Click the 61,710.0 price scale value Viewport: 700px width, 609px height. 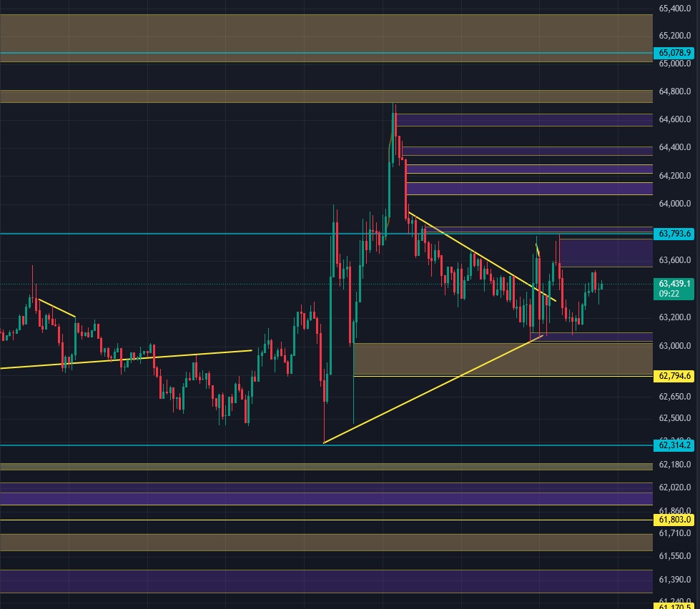(674, 533)
